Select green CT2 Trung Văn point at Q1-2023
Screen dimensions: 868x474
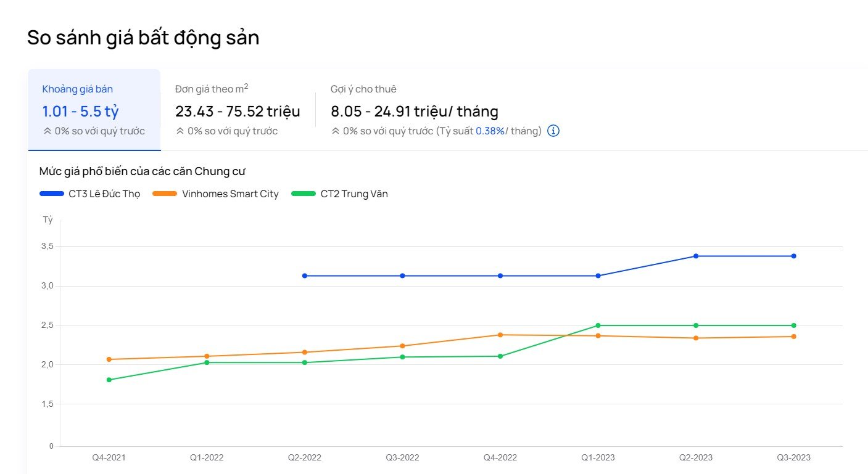(x=598, y=325)
